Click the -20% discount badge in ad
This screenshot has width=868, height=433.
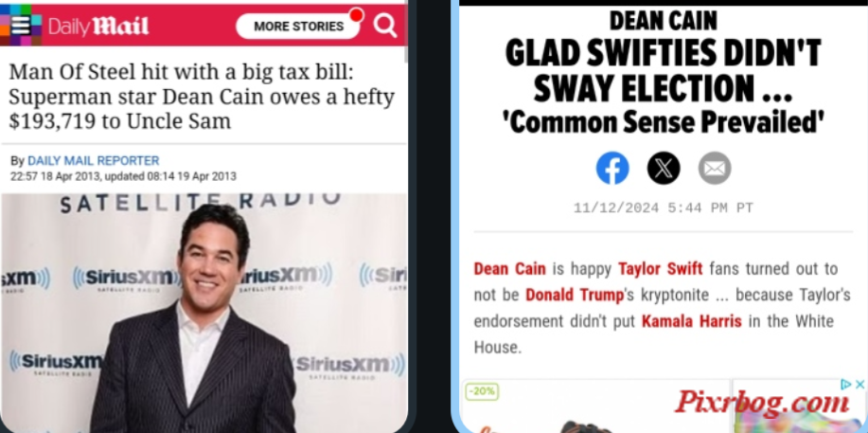coord(482,391)
